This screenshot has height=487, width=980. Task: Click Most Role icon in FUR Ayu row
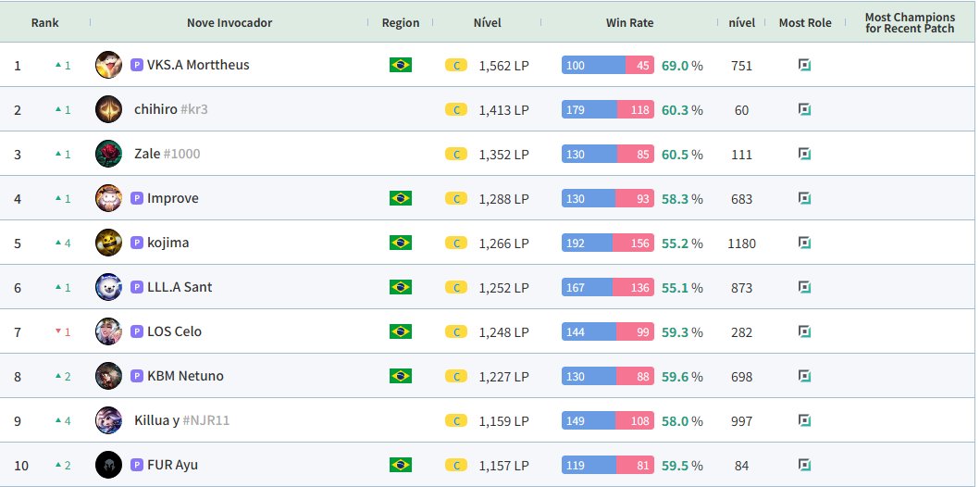tap(805, 465)
